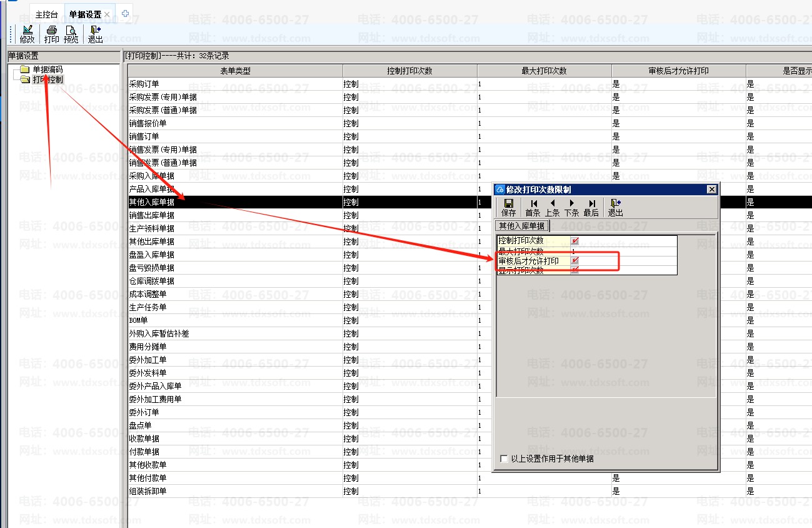Click 保存 (Save) icon in dialog
The image size is (812, 528).
509,208
